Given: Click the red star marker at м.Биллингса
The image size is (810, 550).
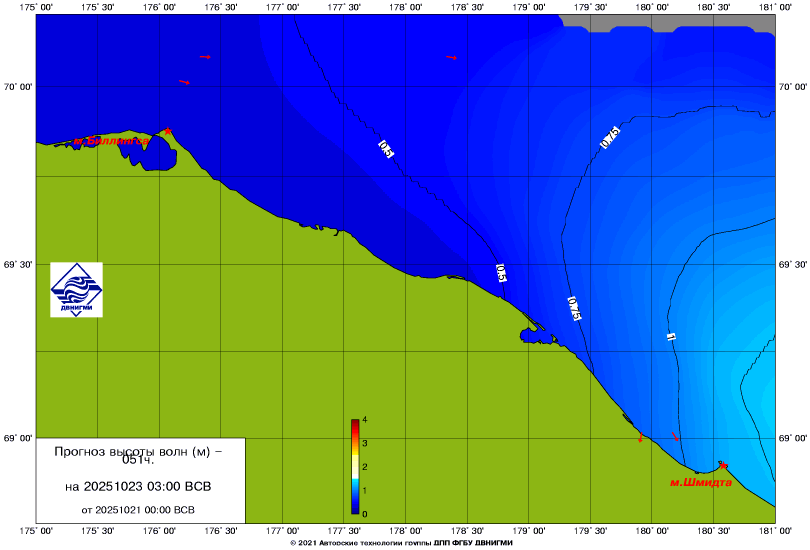Looking at the screenshot, I should point(168,131).
